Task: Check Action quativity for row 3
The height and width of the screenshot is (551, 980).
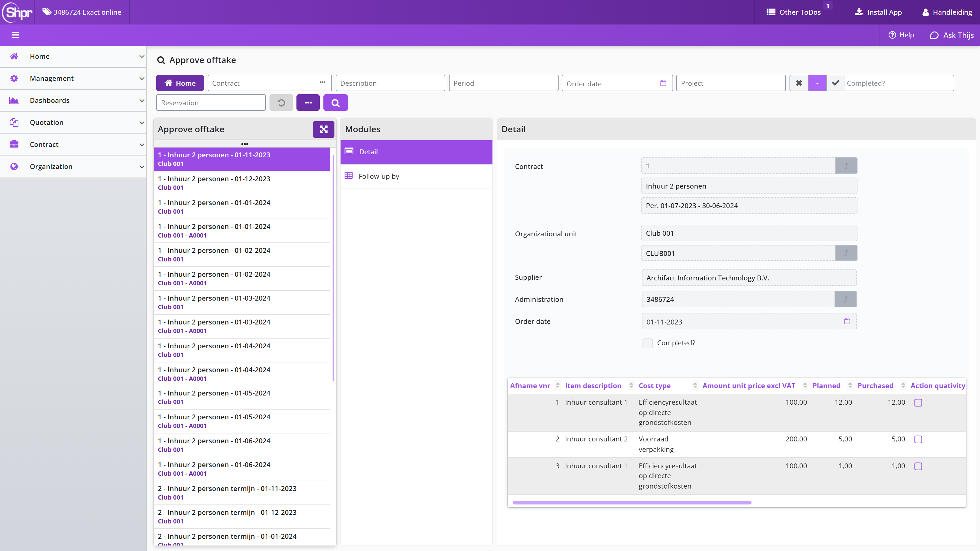Action: [x=918, y=467]
